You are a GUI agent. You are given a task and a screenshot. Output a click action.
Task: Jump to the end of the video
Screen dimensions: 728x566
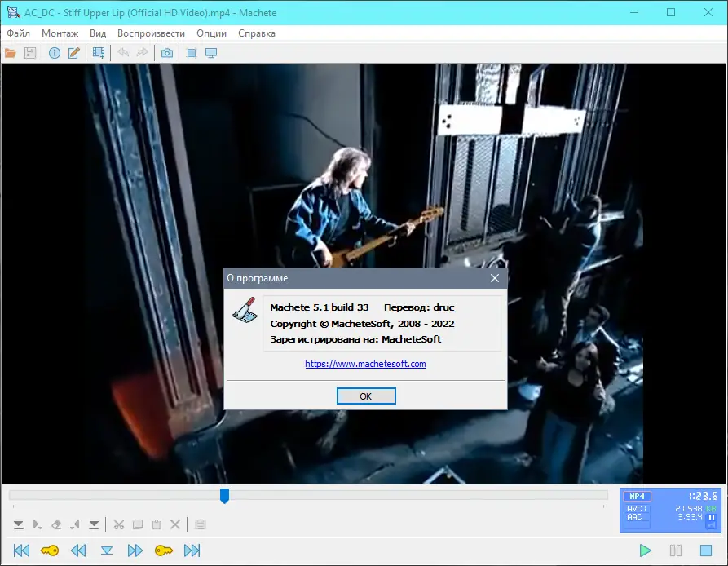192,551
